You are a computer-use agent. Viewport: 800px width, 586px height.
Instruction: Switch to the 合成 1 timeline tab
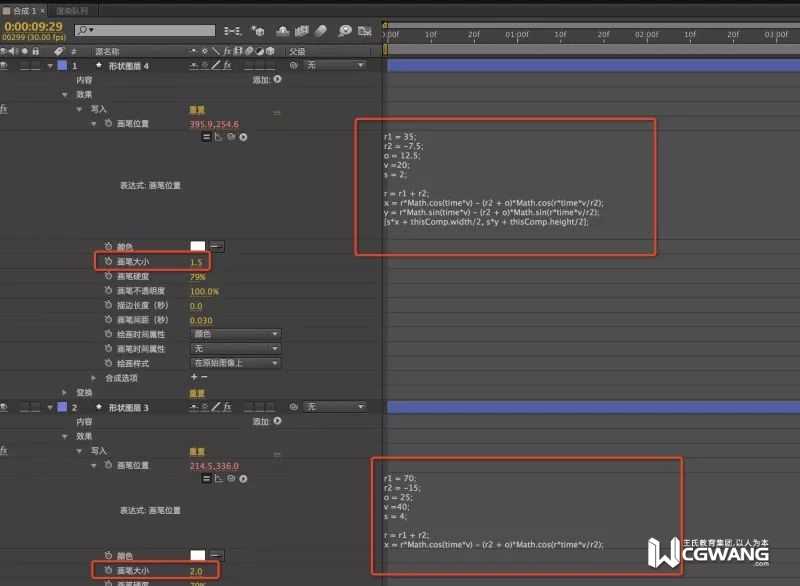23,11
